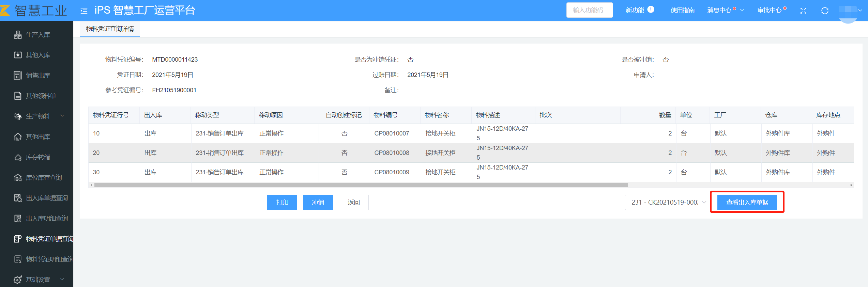The image size is (868, 287).
Task: Open the 消息中心 dropdown
Action: (742, 11)
